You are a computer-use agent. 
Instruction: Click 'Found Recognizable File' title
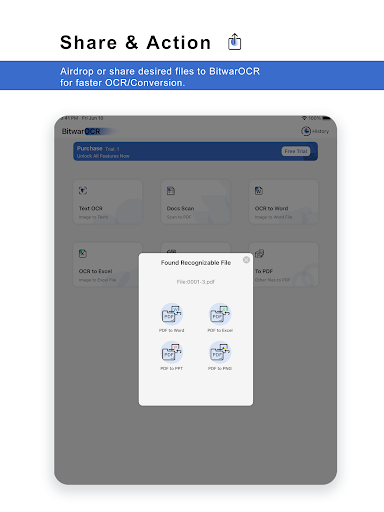[196, 263]
